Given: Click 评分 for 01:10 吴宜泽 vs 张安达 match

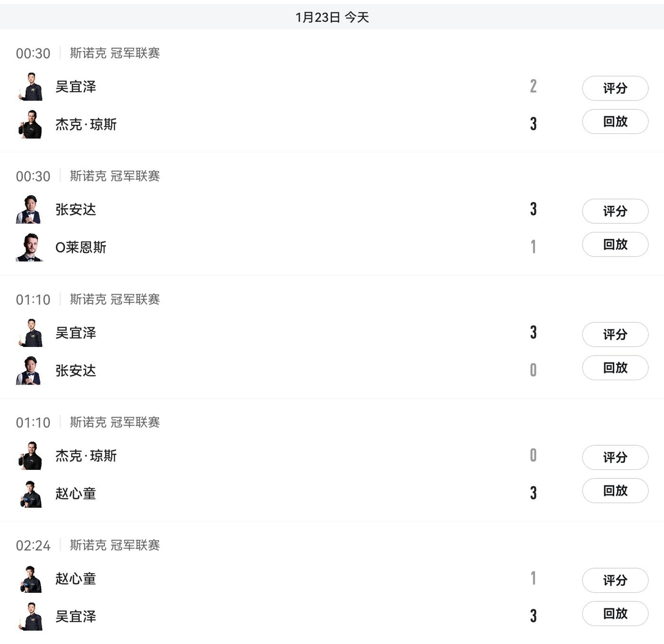Looking at the screenshot, I should [x=615, y=335].
